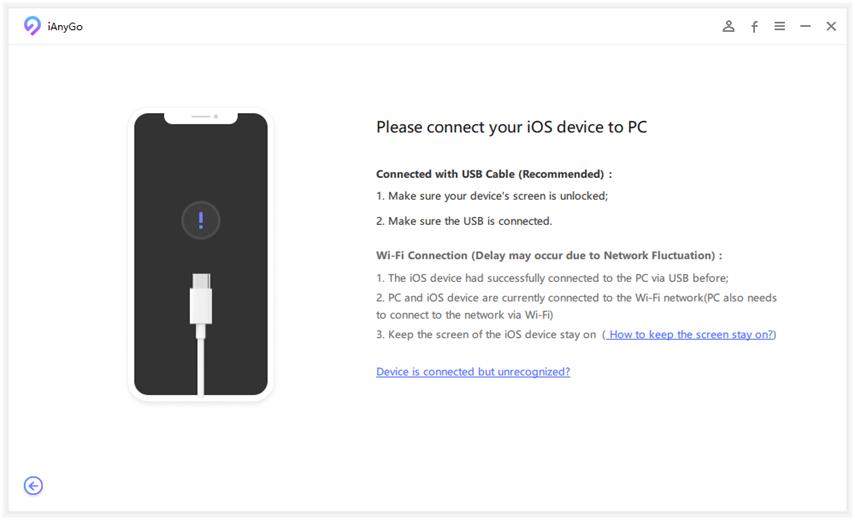Click the iAnyGo logo icon
Screen dimensions: 855x520
point(32,26)
